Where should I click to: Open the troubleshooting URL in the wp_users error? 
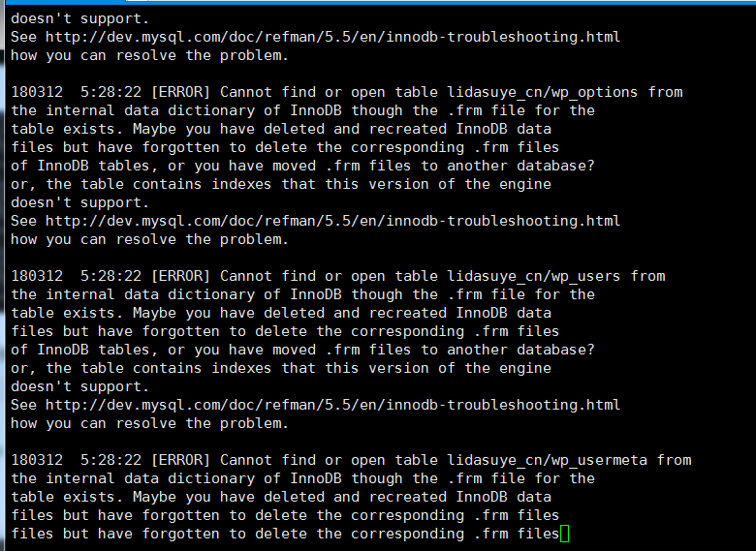click(x=332, y=405)
